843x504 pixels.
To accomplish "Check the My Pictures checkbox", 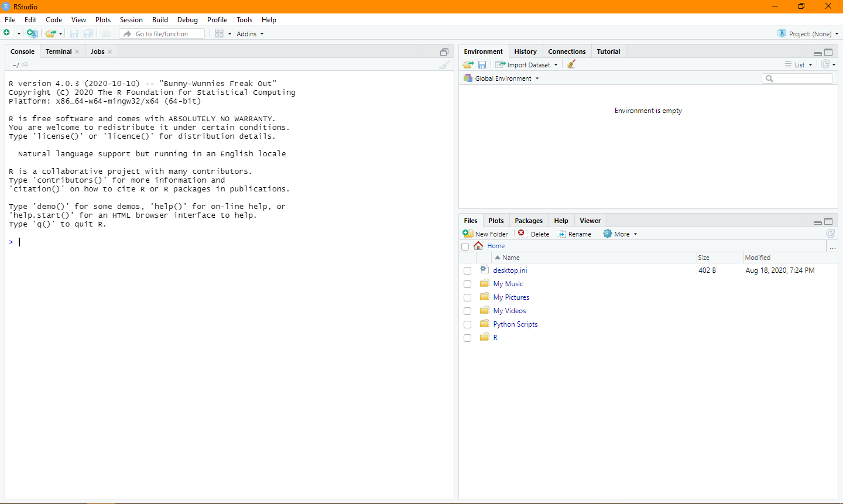I will (x=467, y=297).
